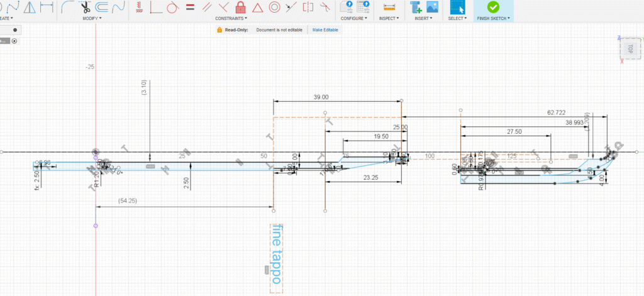Pick the Fillet tool in Modify
644x296 pixels.
coord(69,8)
